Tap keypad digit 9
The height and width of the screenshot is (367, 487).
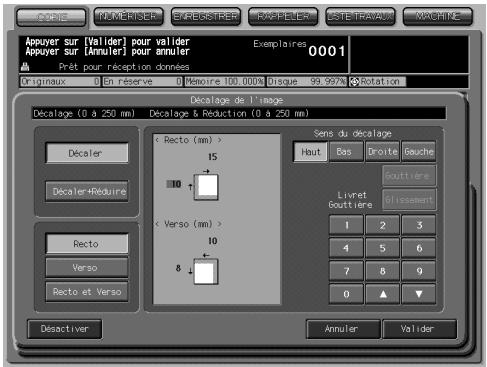tap(419, 271)
